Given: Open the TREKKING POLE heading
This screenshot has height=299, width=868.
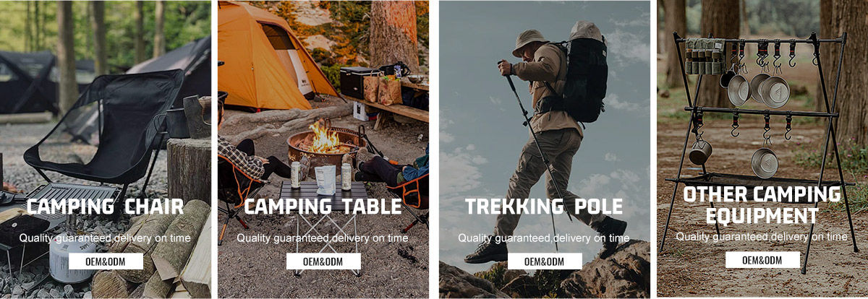Looking at the screenshot, I should (544, 207).
